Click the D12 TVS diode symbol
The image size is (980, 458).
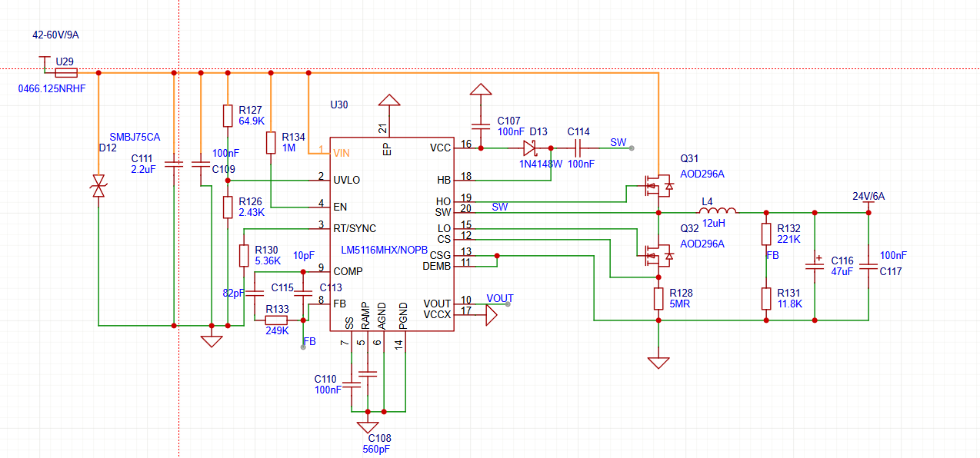[x=98, y=187]
